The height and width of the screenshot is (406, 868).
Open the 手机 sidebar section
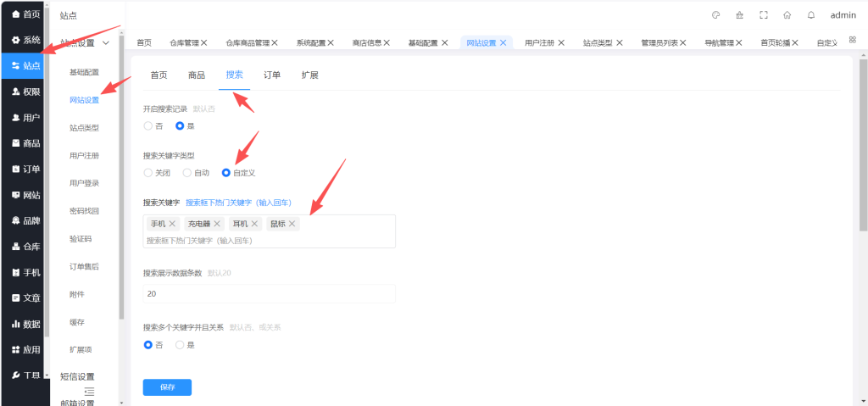coord(25,272)
